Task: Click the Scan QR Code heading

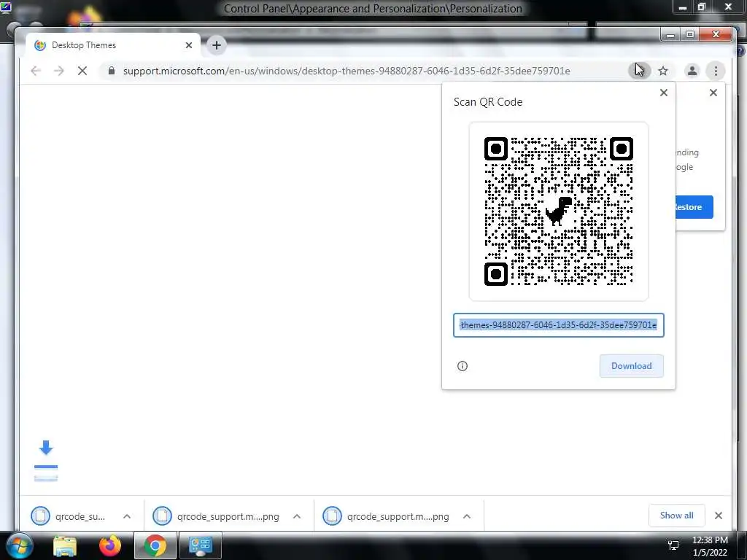Action: 488,102
